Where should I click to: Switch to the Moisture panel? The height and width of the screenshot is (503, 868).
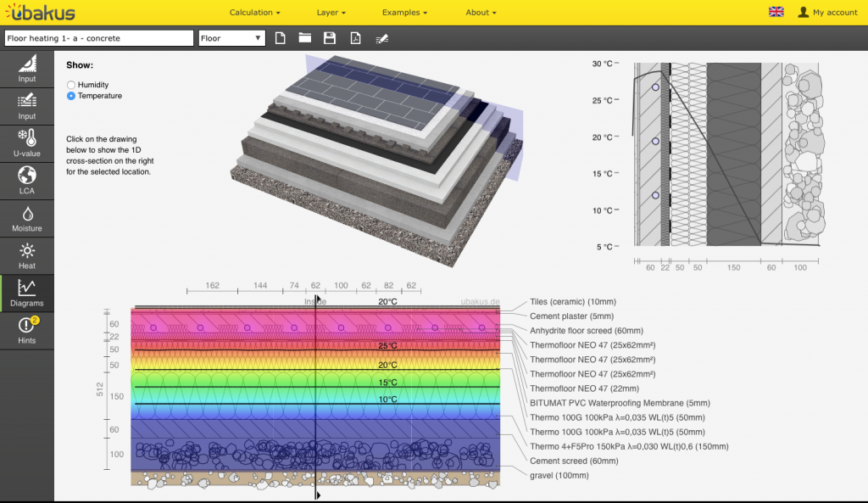tap(27, 218)
